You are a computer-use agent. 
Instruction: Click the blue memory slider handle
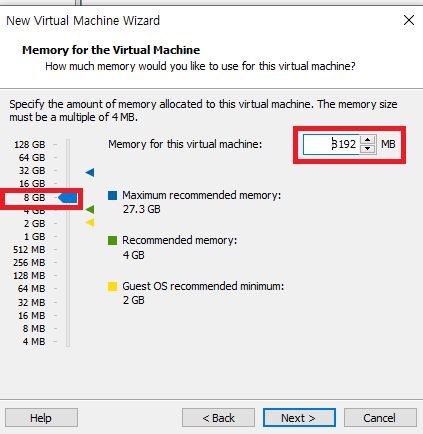68,198
